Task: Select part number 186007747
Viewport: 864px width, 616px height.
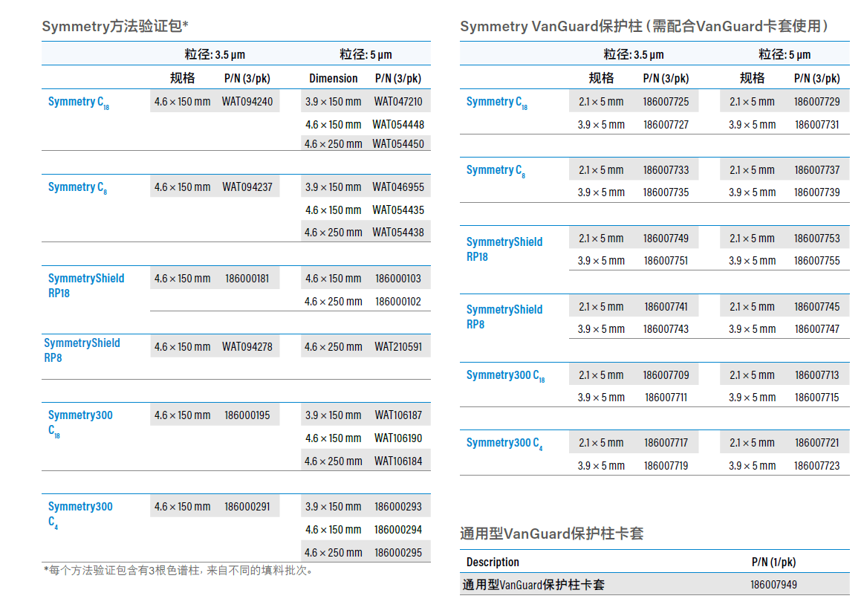Action: [816, 329]
